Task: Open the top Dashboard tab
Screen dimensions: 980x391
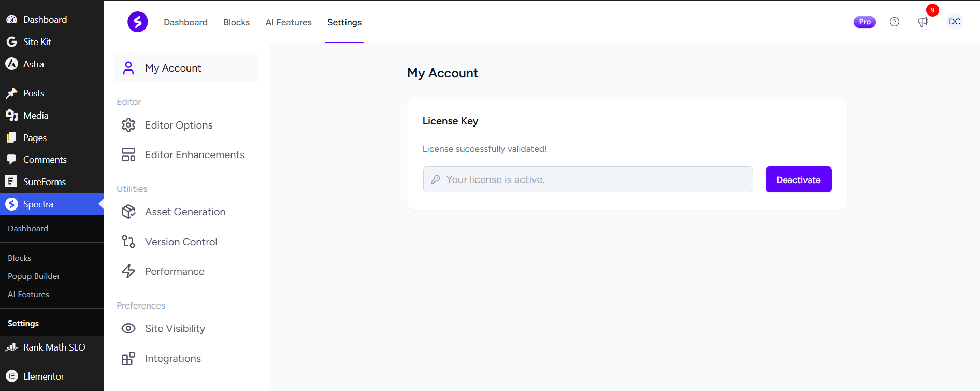Action: point(185,22)
